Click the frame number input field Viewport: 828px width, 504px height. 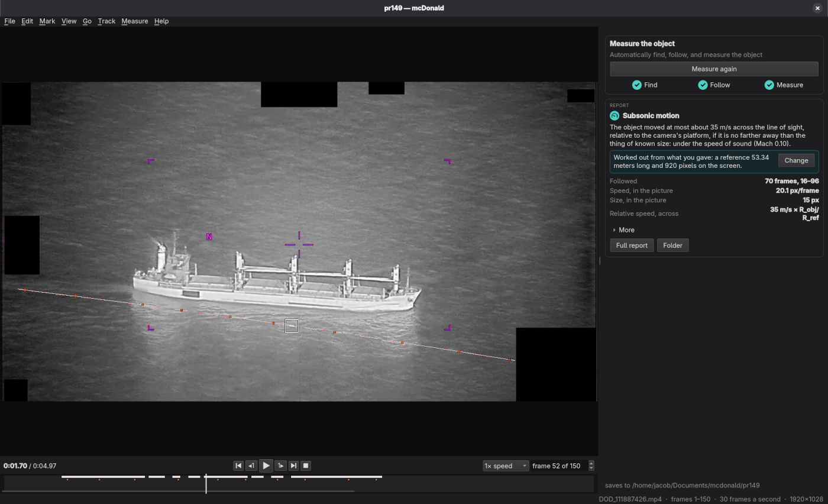coord(559,466)
